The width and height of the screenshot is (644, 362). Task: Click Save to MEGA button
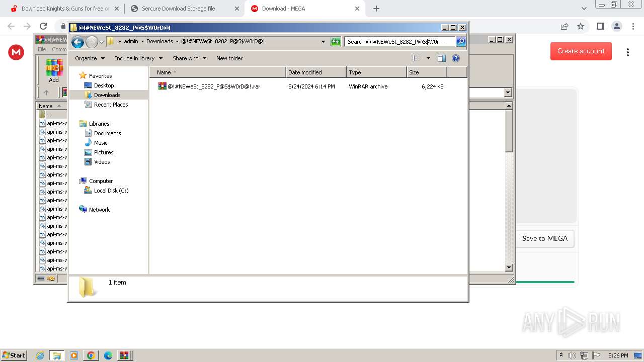[x=545, y=239]
